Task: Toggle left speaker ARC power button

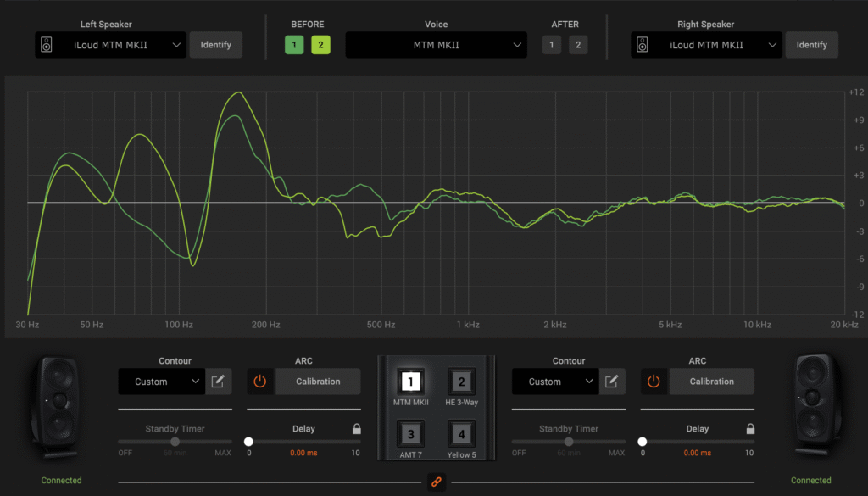Action: tap(260, 382)
